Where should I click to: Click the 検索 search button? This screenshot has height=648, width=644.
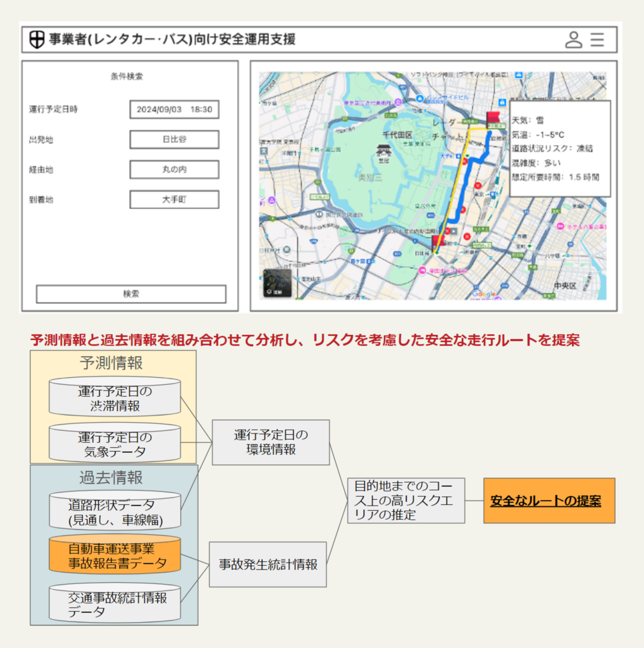pyautogui.click(x=131, y=294)
